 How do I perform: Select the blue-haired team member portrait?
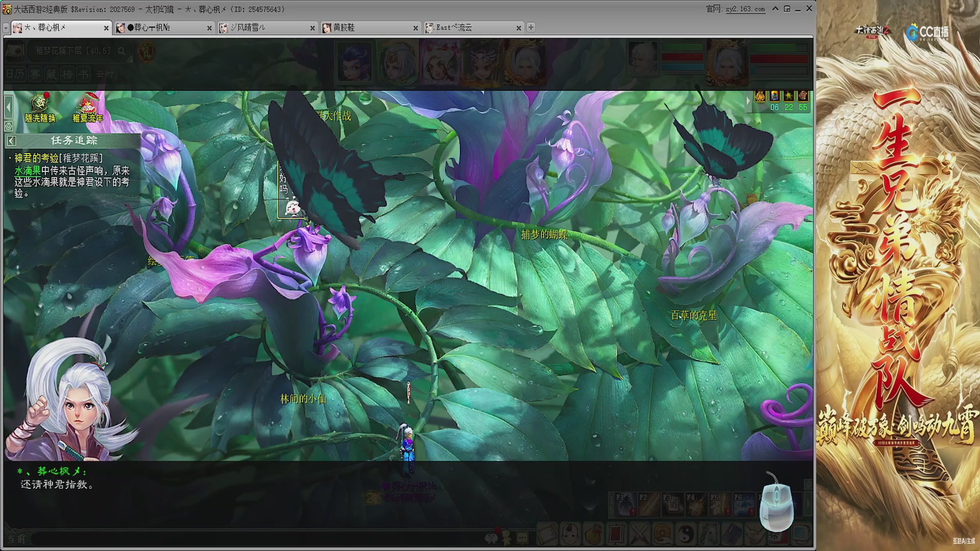coord(355,62)
